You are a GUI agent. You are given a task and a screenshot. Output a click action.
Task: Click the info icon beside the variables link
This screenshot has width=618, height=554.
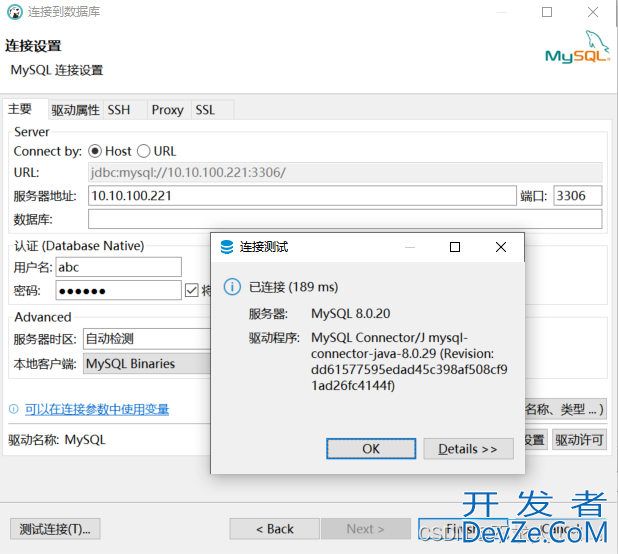13,409
